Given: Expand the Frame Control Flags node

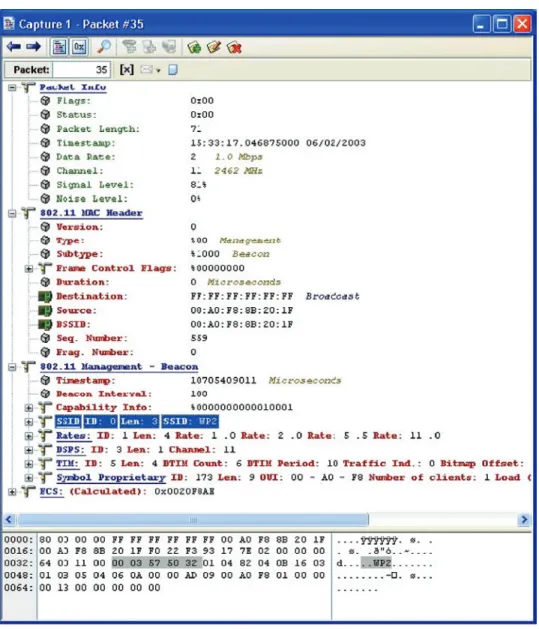Looking at the screenshot, I should pyautogui.click(x=28, y=268).
